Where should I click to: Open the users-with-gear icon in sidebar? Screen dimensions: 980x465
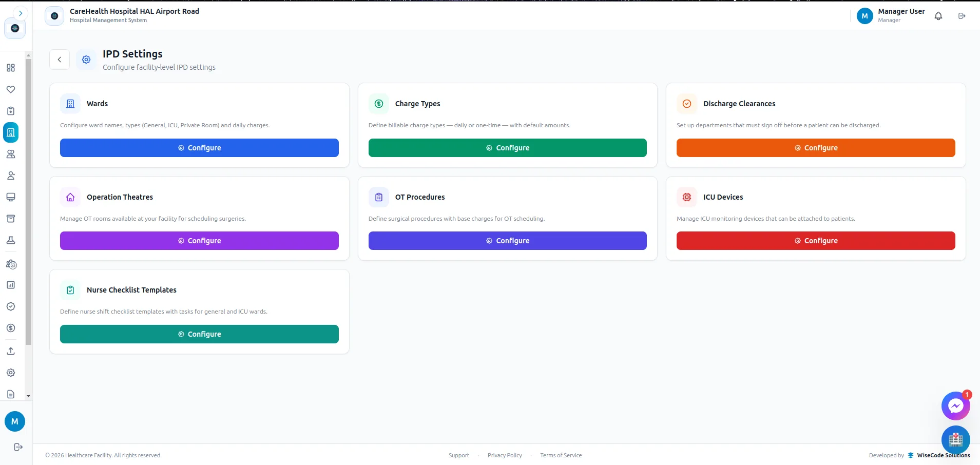click(x=11, y=264)
